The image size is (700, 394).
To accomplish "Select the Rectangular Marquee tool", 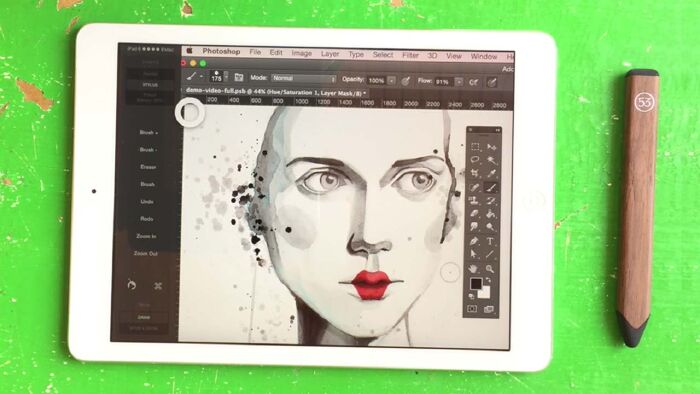I will (x=475, y=146).
